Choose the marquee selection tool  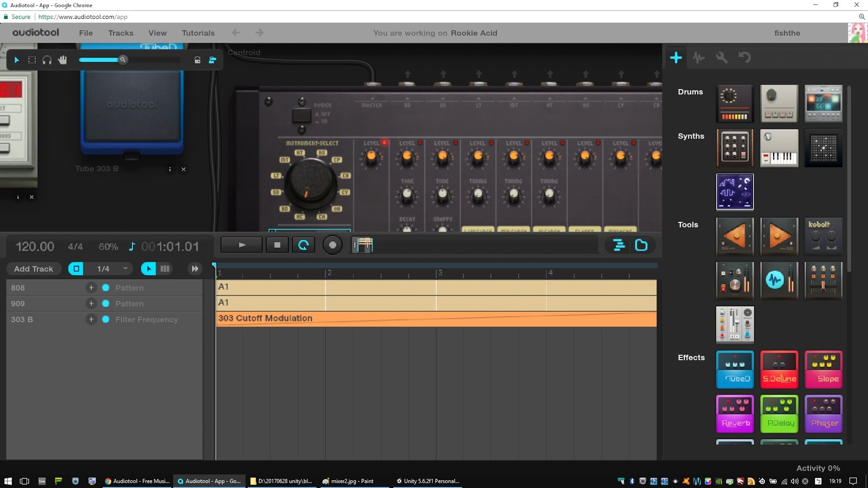pos(32,60)
